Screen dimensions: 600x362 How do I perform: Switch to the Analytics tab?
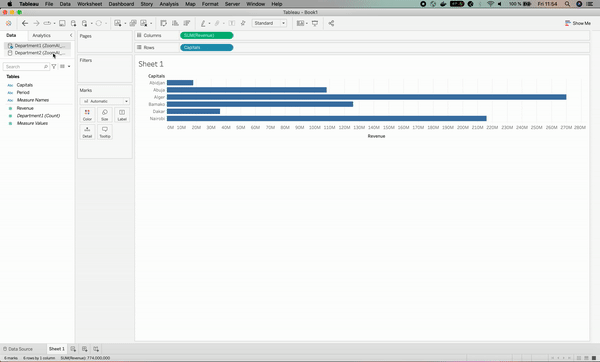pos(41,35)
